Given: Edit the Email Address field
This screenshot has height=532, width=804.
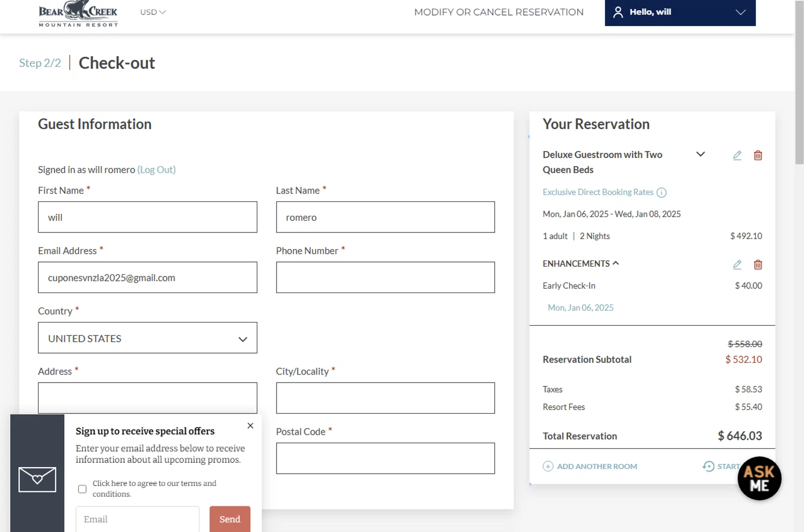Looking at the screenshot, I should 147,278.
